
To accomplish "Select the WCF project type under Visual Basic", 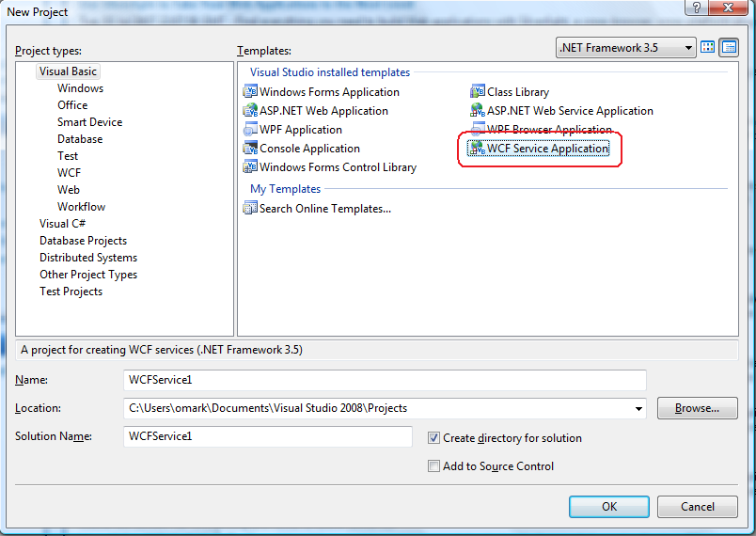I will click(69, 173).
